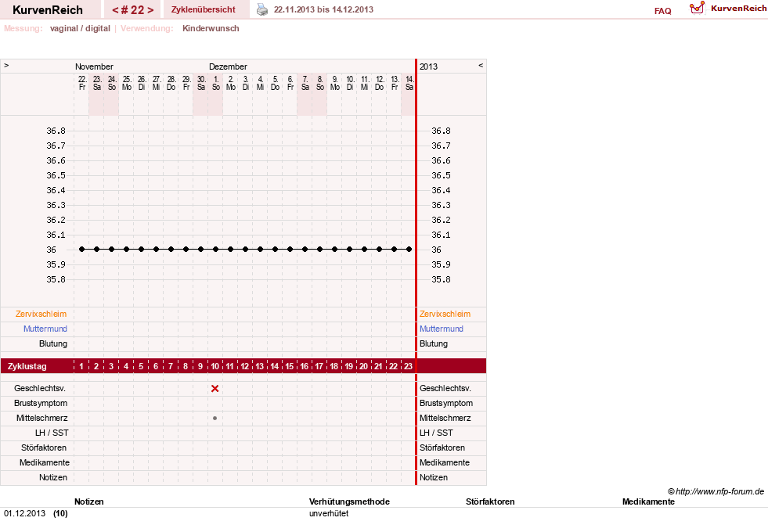The height and width of the screenshot is (532, 768).
Task: Click the printer icon
Action: click(x=262, y=9)
